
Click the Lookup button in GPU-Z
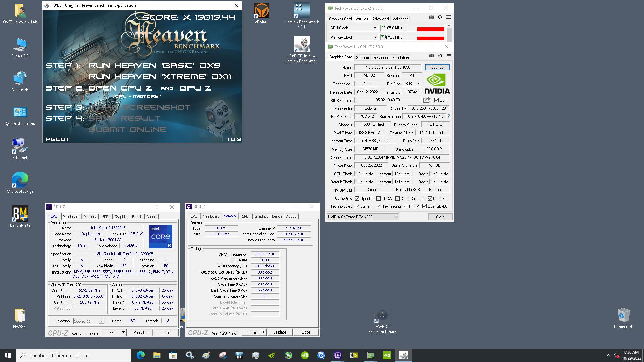tap(437, 67)
